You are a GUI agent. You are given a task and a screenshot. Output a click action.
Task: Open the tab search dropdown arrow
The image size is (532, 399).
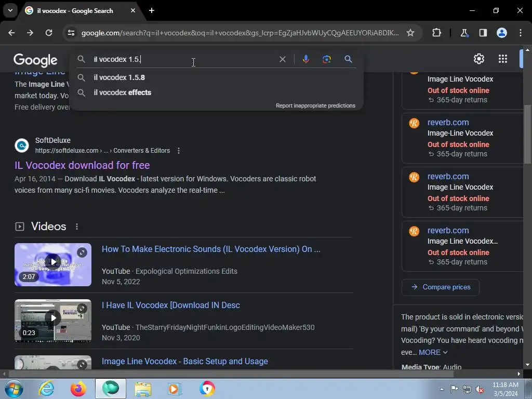[10, 10]
